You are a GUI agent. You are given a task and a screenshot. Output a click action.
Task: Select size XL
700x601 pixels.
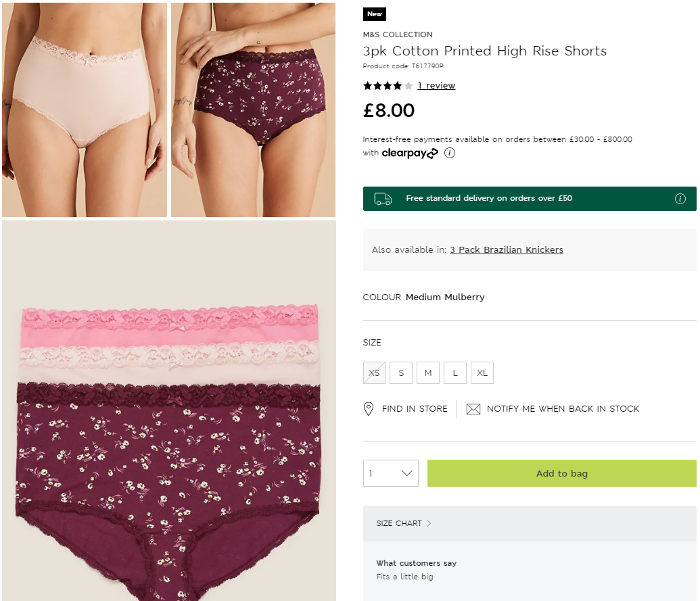pyautogui.click(x=482, y=372)
